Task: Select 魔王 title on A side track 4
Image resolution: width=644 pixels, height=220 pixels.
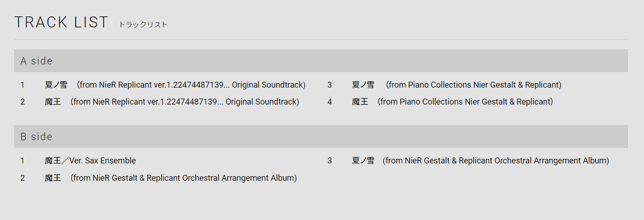Action: click(x=360, y=102)
